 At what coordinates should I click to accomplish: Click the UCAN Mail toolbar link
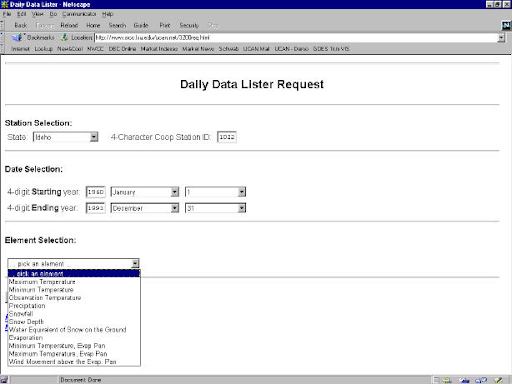pos(256,49)
